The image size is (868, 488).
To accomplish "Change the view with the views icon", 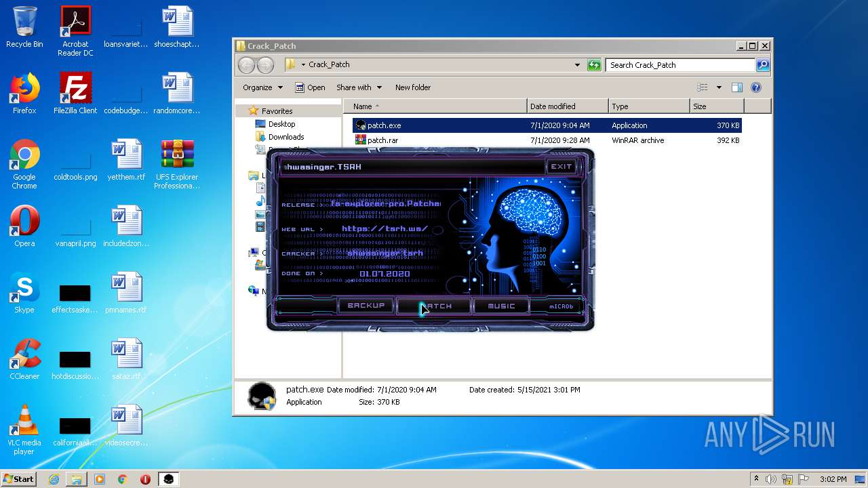I will coord(703,87).
